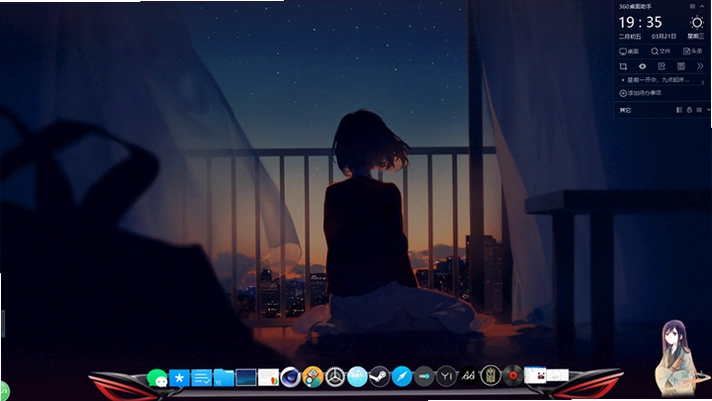Screen dimensions: 712x401
Task: Click the anime girl desktop mascot
Action: 679,359
